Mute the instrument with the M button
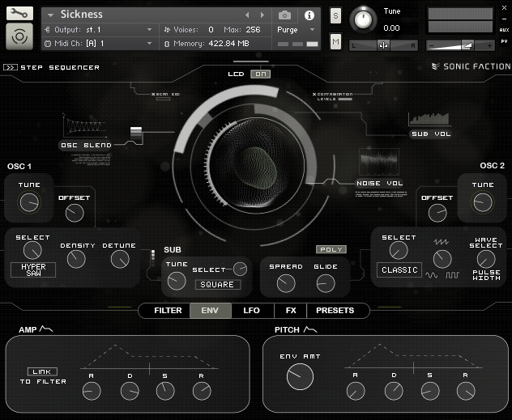Viewport: 512px width, 420px height. point(335,42)
